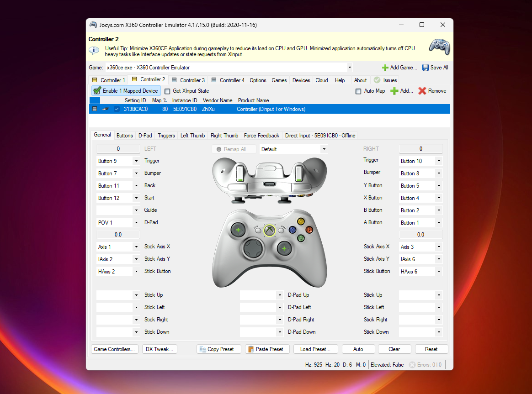Enable the Auto Map checkbox
Viewport: 532px width, 394px height.
pyautogui.click(x=358, y=91)
